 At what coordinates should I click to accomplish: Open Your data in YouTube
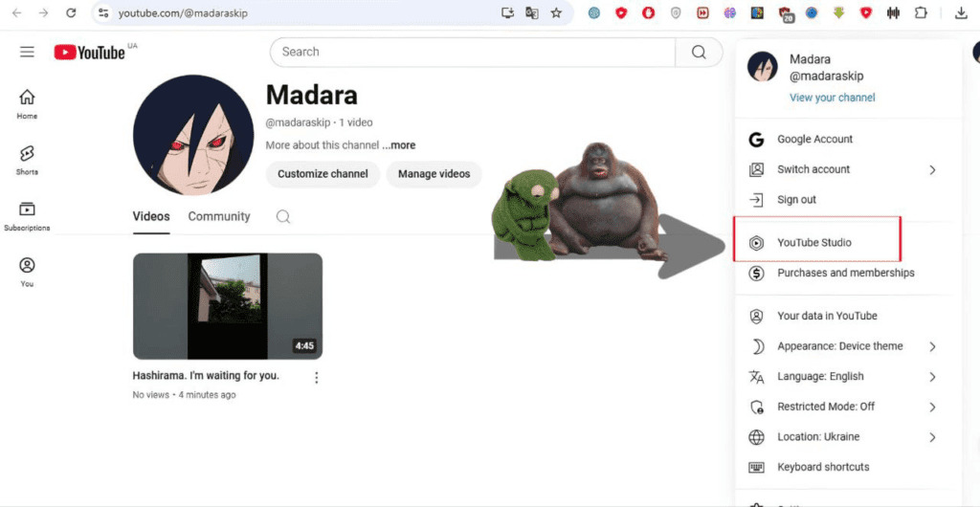848,316
